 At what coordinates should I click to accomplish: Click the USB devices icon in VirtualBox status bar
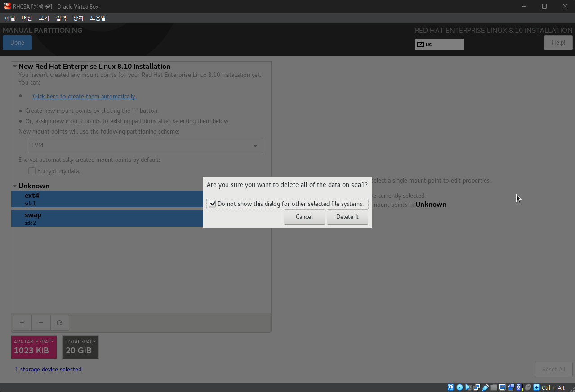point(486,388)
